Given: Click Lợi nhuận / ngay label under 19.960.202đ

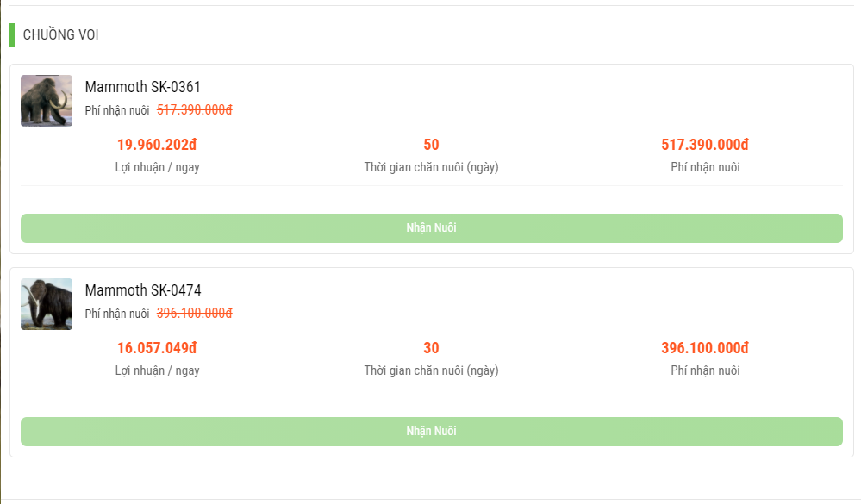Looking at the screenshot, I should (157, 167).
